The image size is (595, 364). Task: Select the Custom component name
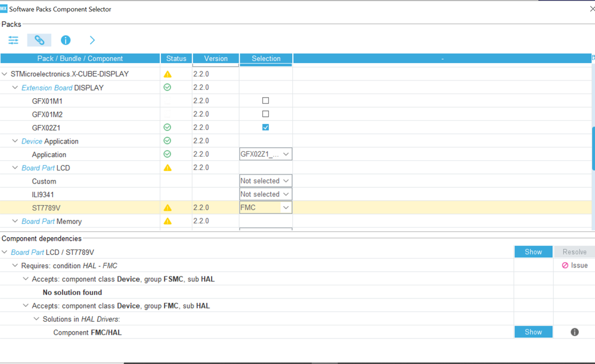44,181
